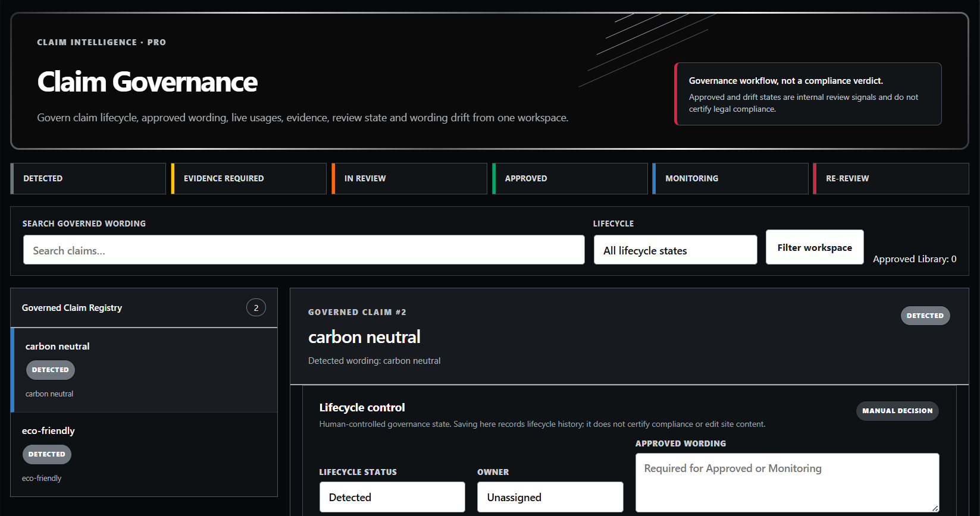Focus the Approved Wording text area
The image size is (980, 516).
tap(787, 483)
